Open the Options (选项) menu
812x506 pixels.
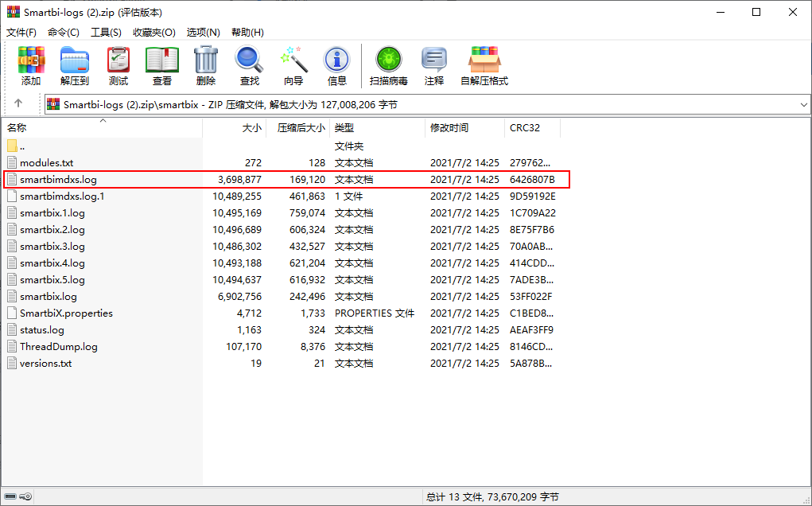point(204,32)
